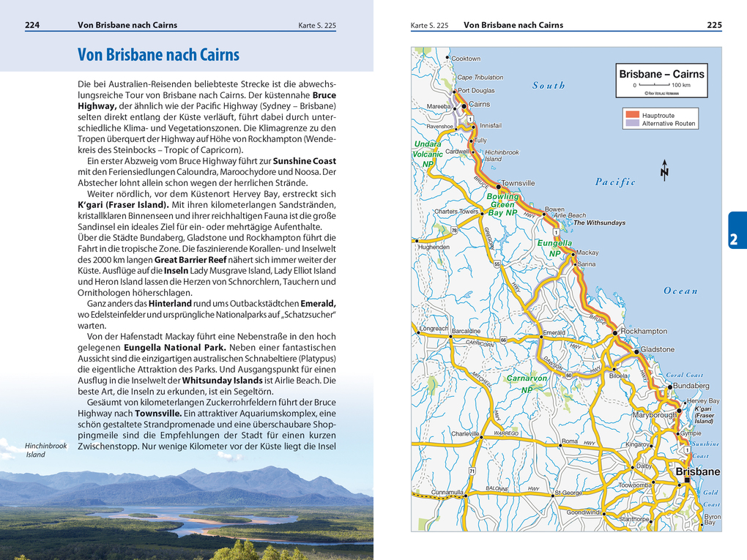
Task: Open the Hinchinbrook Island landscape photo
Action: pyautogui.click(x=186, y=505)
